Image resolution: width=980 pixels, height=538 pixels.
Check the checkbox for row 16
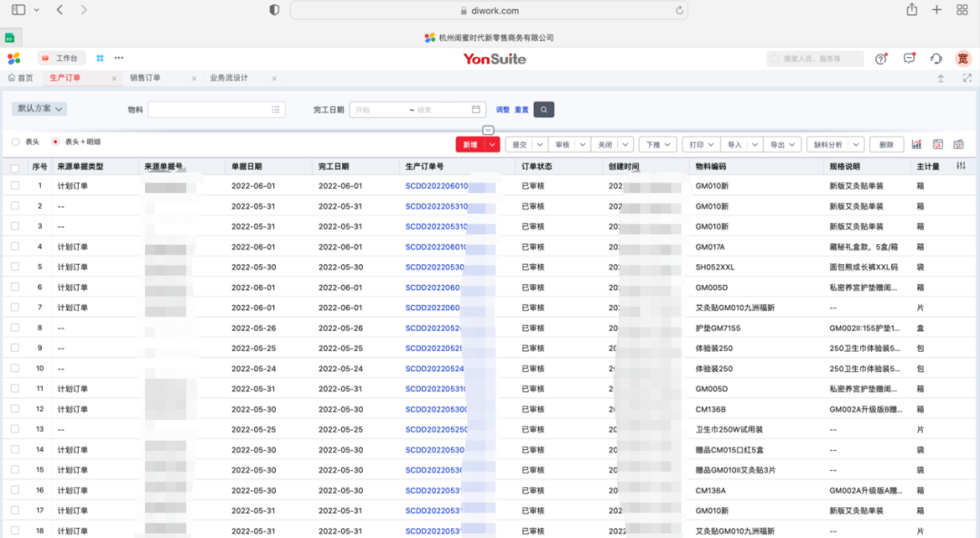(15, 490)
